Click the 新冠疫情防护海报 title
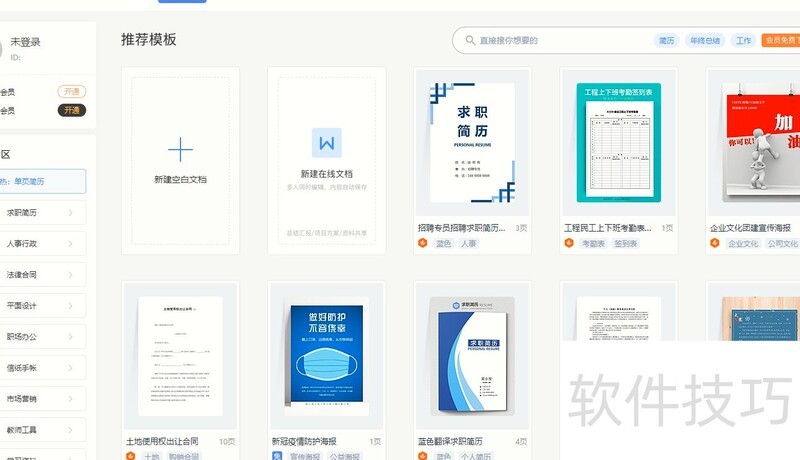 (x=304, y=441)
